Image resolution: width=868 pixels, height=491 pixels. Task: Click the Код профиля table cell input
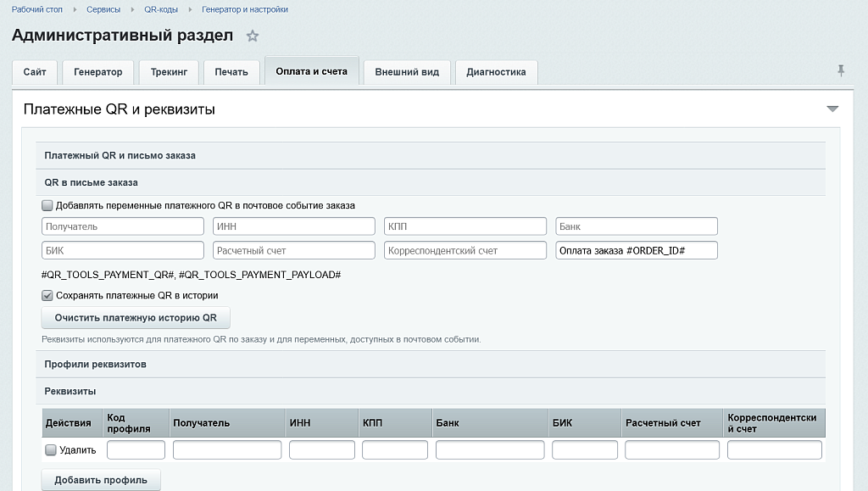point(136,450)
